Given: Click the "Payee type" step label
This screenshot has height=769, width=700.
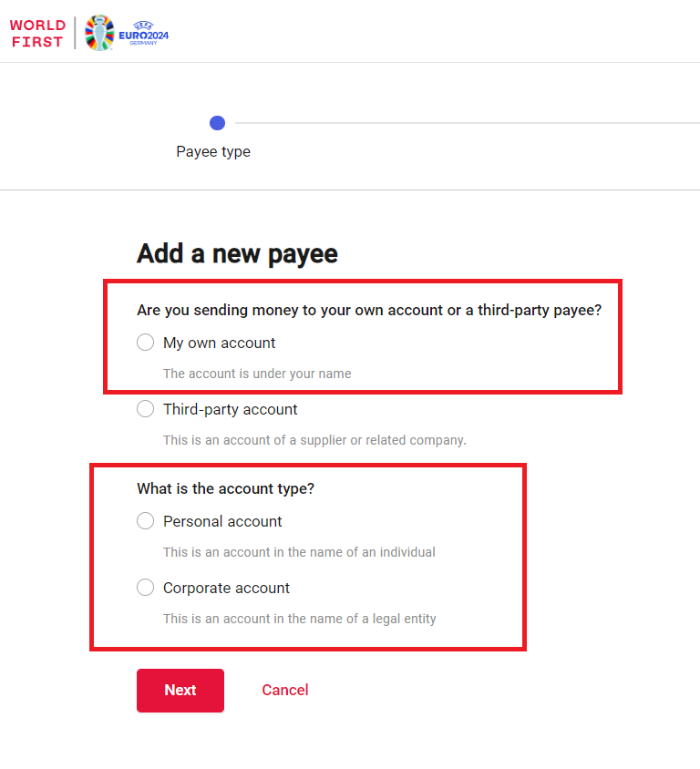Looking at the screenshot, I should point(213,151).
